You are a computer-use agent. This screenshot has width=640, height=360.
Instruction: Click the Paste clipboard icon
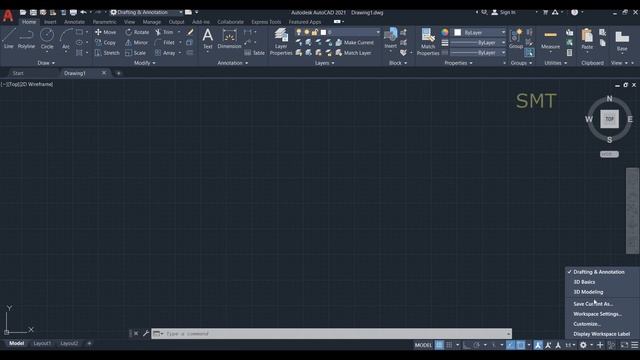587,38
